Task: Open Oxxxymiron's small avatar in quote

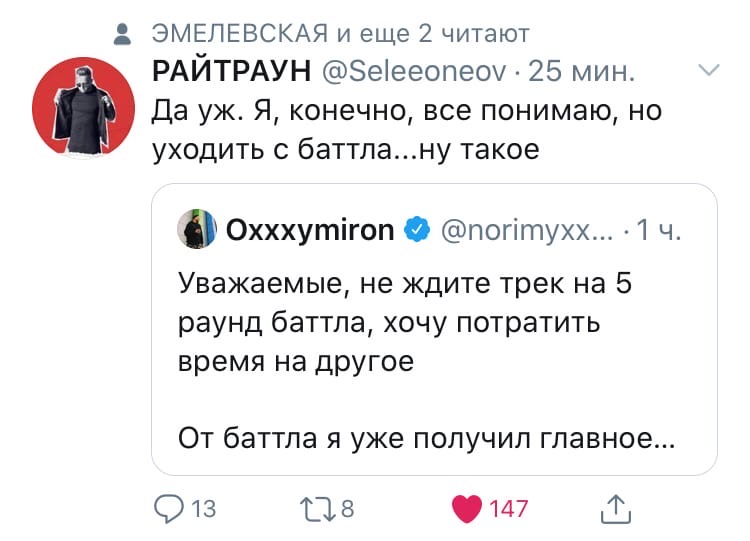Action: (193, 231)
